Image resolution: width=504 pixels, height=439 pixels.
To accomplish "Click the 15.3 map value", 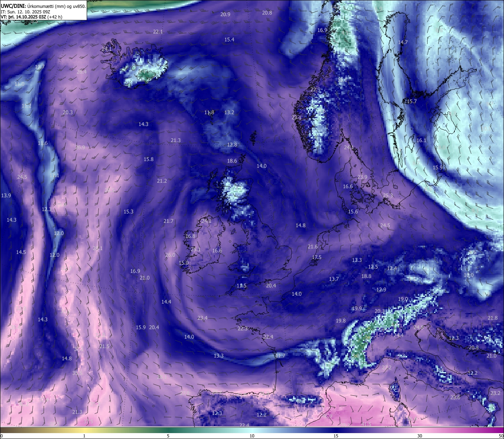I will pyautogui.click(x=128, y=211).
